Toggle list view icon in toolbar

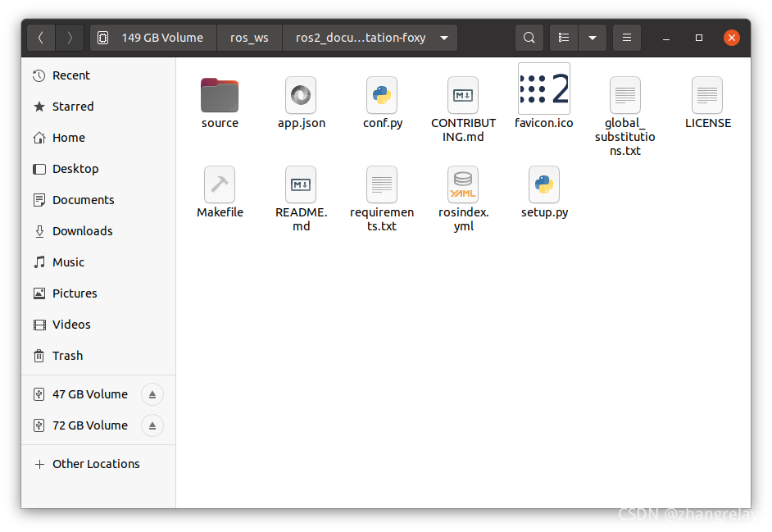tap(564, 38)
